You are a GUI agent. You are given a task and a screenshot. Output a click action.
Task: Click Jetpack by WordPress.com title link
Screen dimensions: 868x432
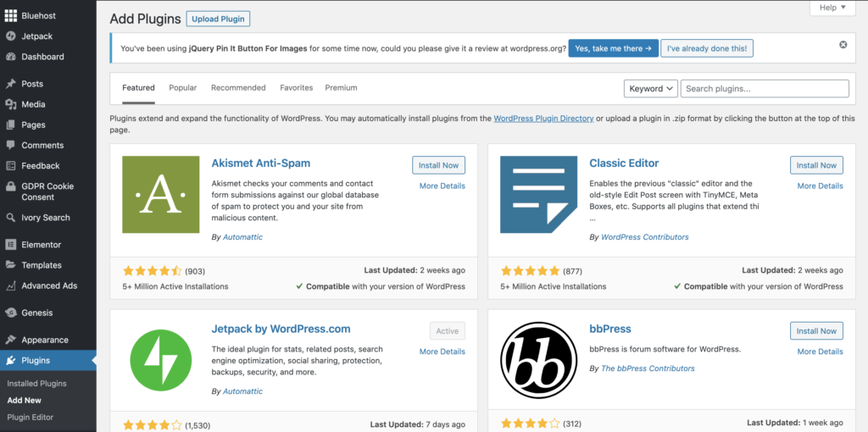point(281,330)
